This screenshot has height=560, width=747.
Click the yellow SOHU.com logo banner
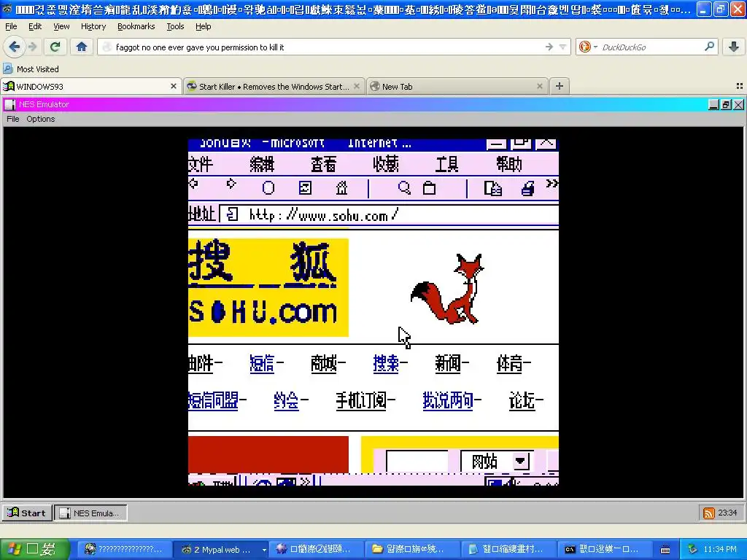click(x=268, y=287)
